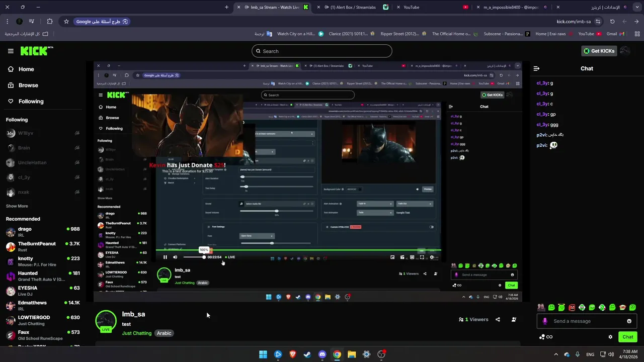Open a new browser tab with plus
644x362 pixels.
(x=226, y=7)
